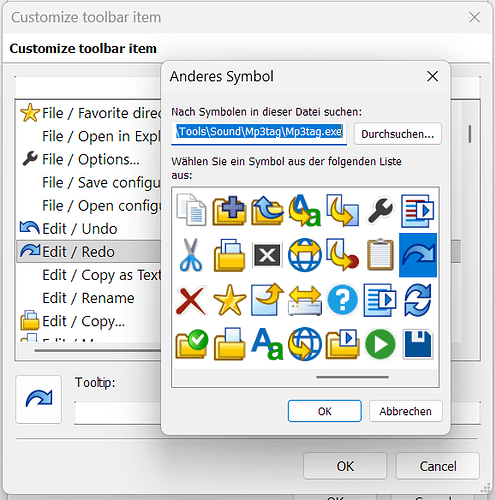Viewport: 495px width, 500px height.
Task: Open the Durchsuchen... file browser
Action: tap(398, 134)
